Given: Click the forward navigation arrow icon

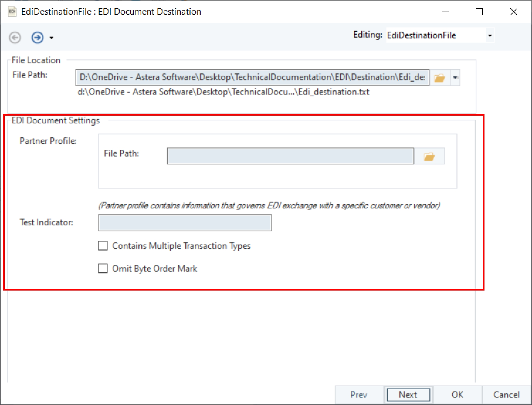Looking at the screenshot, I should 38,38.
